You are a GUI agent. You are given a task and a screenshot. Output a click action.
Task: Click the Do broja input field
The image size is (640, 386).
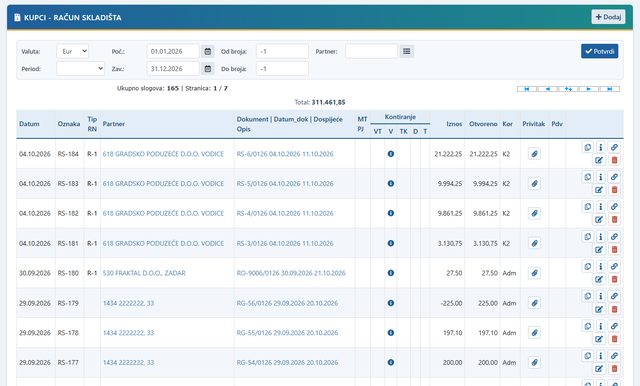[282, 69]
